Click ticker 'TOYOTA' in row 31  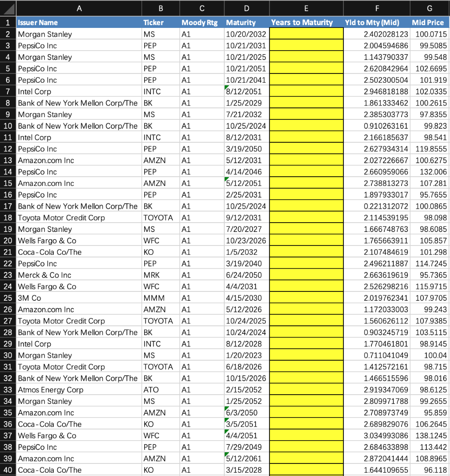pos(161,367)
